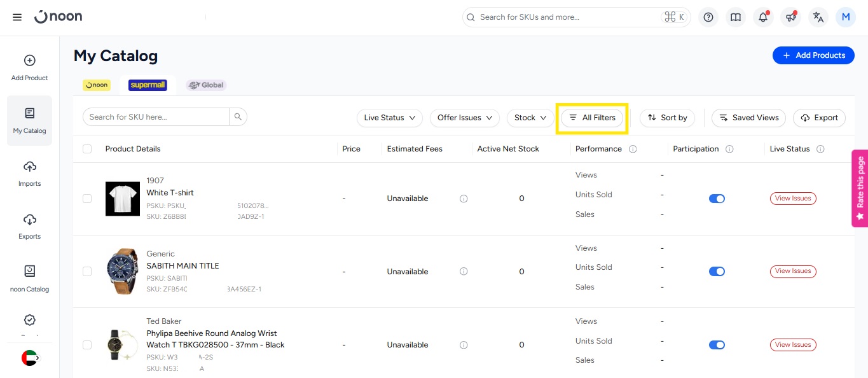Toggle participation for White T-shirt

tap(717, 199)
